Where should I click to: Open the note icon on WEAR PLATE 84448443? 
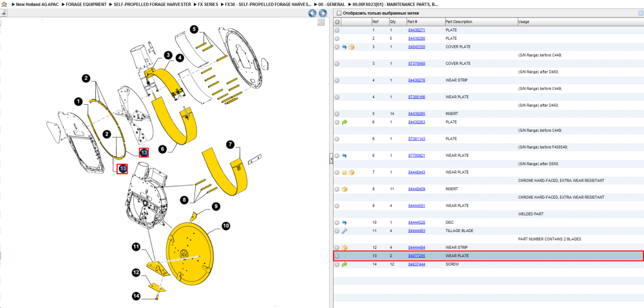pos(345,173)
